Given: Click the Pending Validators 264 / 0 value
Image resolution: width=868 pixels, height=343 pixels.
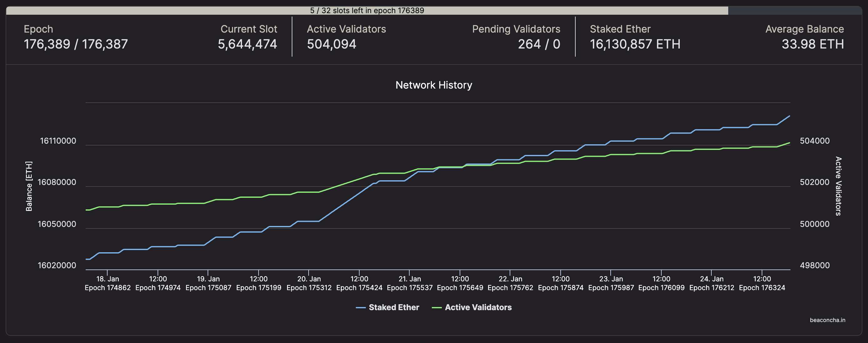Looking at the screenshot, I should [x=539, y=44].
